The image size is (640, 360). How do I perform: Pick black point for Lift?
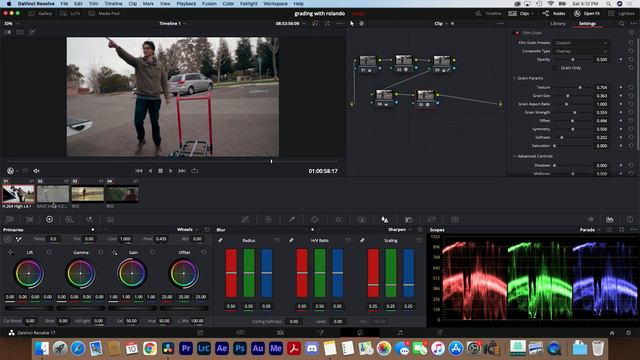coord(11,252)
